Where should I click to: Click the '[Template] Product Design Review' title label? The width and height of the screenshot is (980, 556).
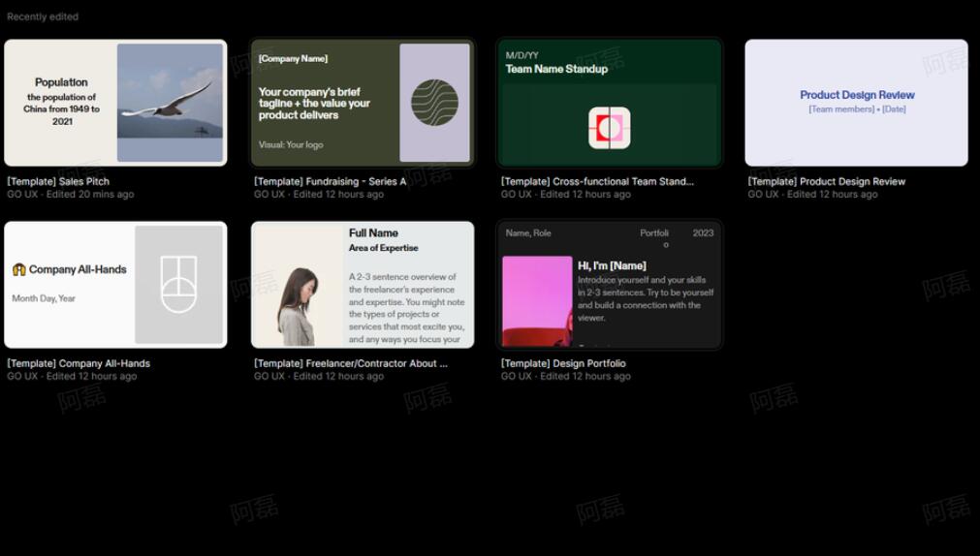pos(826,181)
